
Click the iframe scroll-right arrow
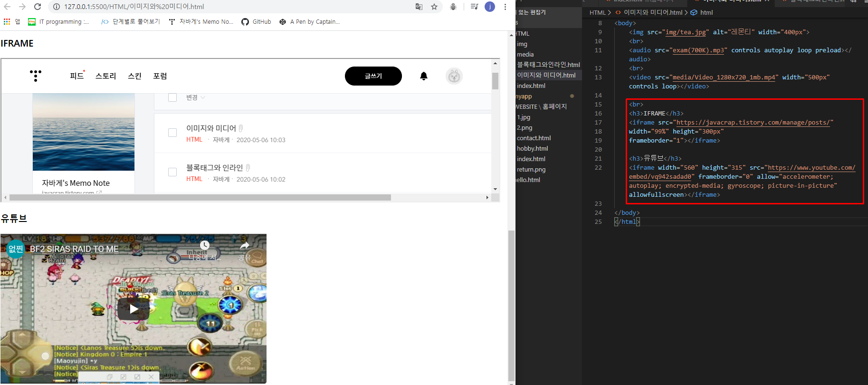pos(487,197)
